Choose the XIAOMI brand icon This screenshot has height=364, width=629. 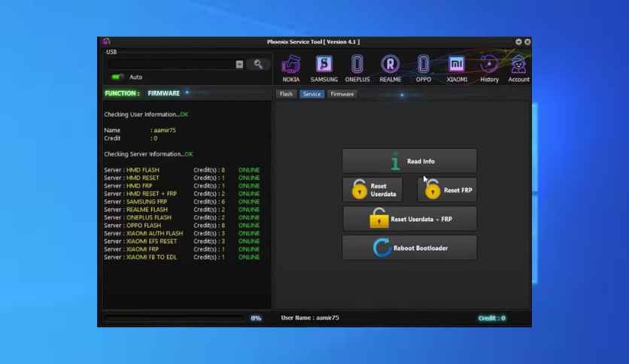[x=457, y=68]
